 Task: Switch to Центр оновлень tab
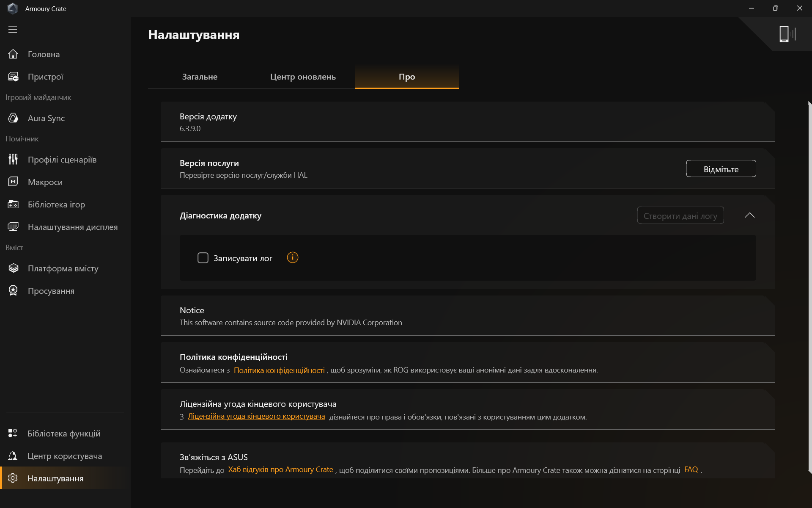tap(303, 77)
